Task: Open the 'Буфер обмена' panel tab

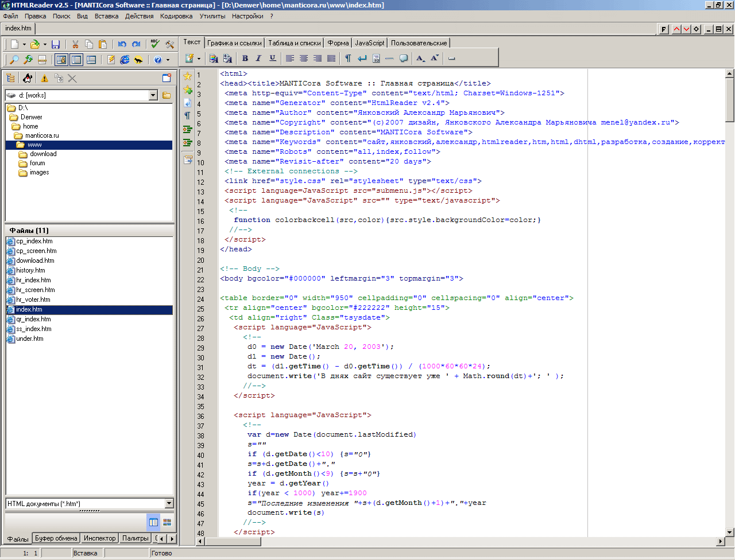Action: tap(56, 538)
